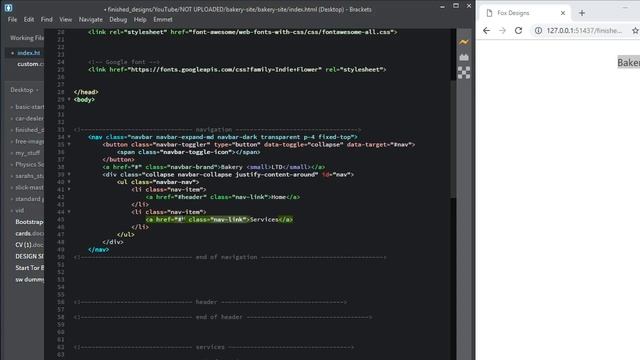Reload the browser page
This screenshot has width=640, height=360.
[518, 31]
